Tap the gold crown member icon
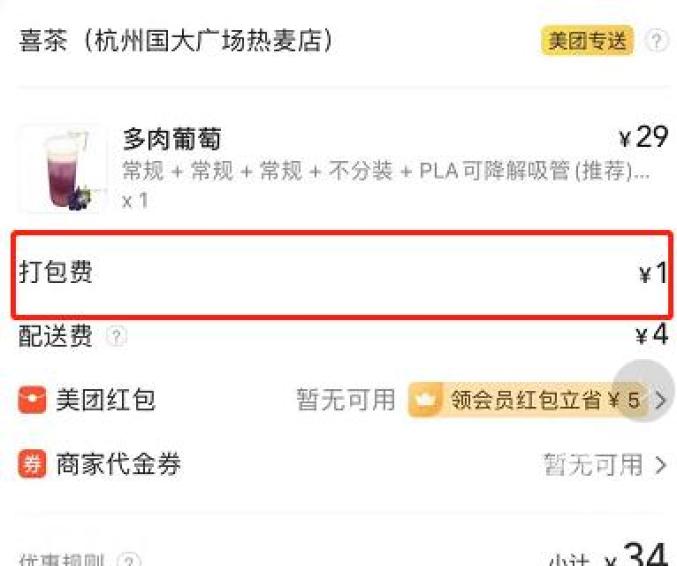 pos(425,400)
